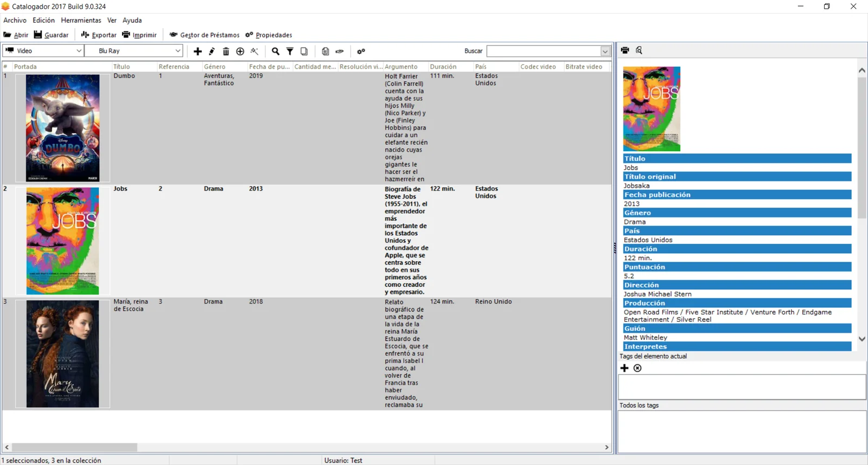This screenshot has height=465, width=868.
Task: Click the Gestor de Préstamos handshake icon
Action: pyautogui.click(x=174, y=35)
